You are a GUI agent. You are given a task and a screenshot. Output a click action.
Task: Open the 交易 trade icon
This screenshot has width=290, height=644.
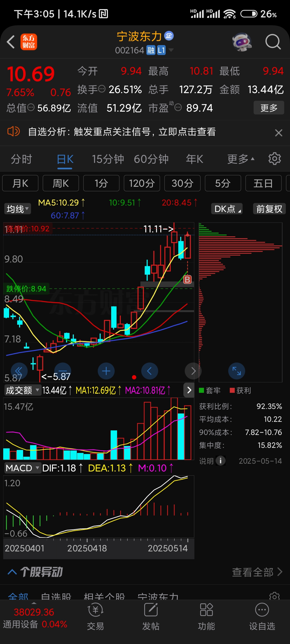95,616
